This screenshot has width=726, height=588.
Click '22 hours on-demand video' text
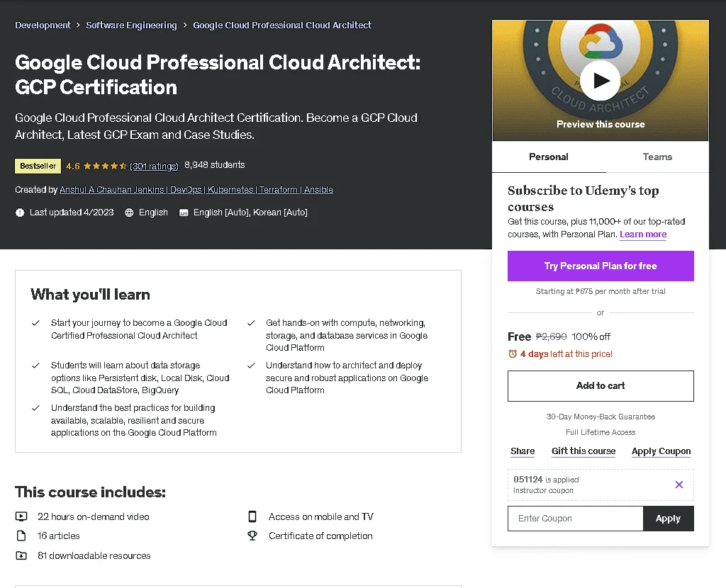pyautogui.click(x=94, y=516)
